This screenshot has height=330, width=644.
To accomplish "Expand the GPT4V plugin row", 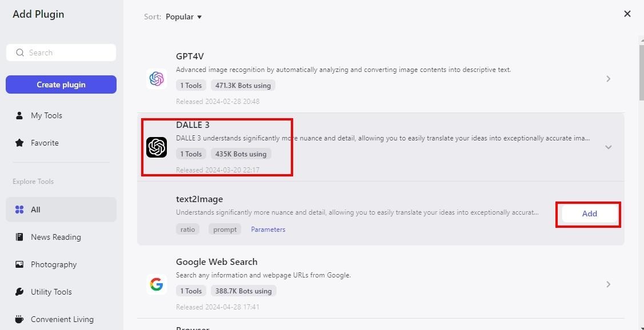I will (x=608, y=79).
